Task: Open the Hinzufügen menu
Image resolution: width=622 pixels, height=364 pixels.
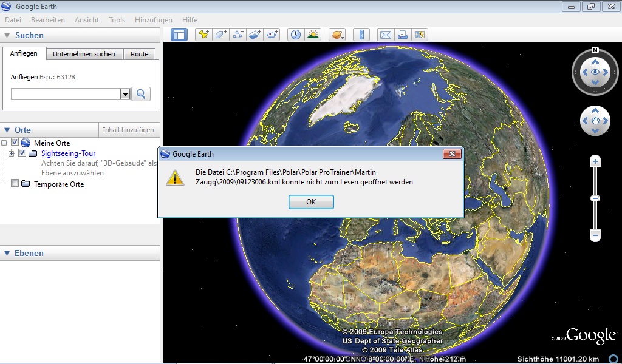Action: click(154, 20)
